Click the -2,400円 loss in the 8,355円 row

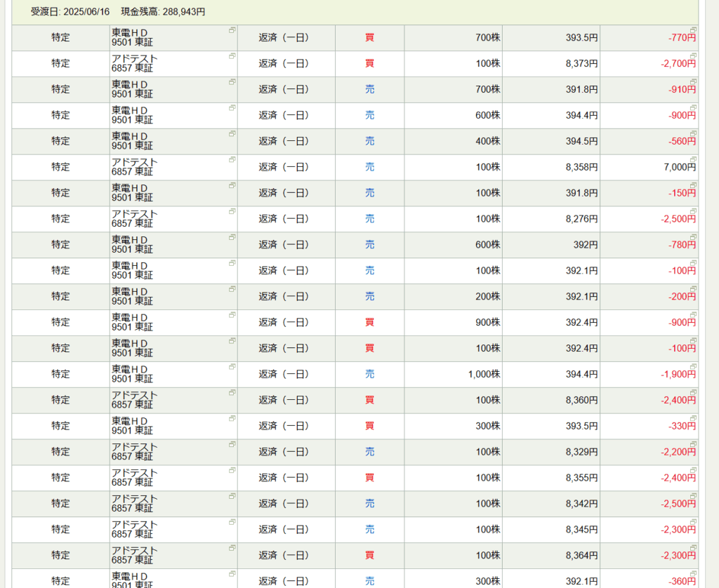point(678,478)
